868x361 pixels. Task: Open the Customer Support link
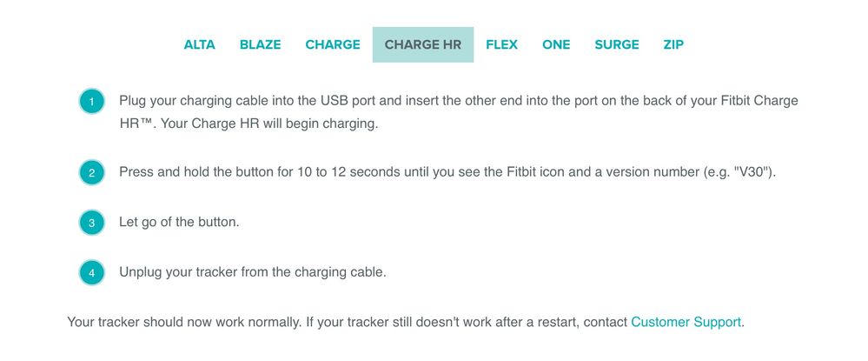[686, 322]
